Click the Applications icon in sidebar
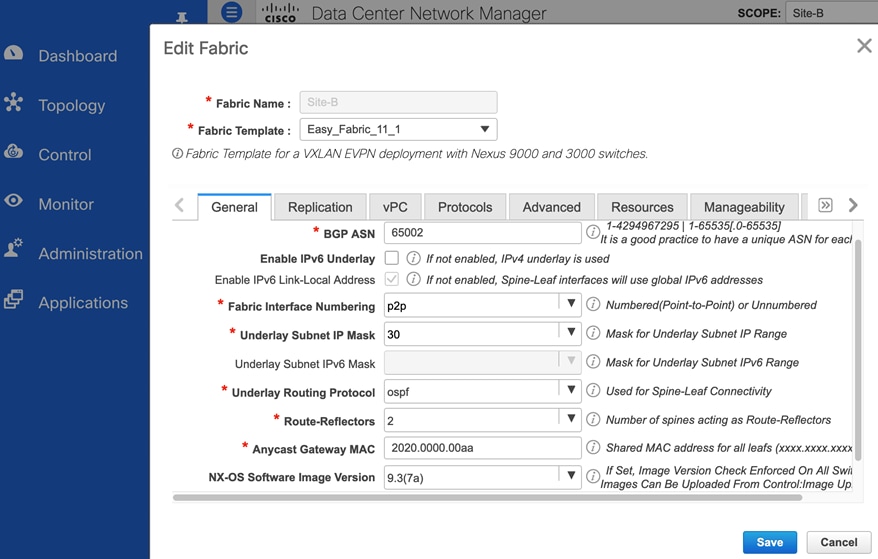Viewport: 878px width, 559px height. (x=14, y=299)
